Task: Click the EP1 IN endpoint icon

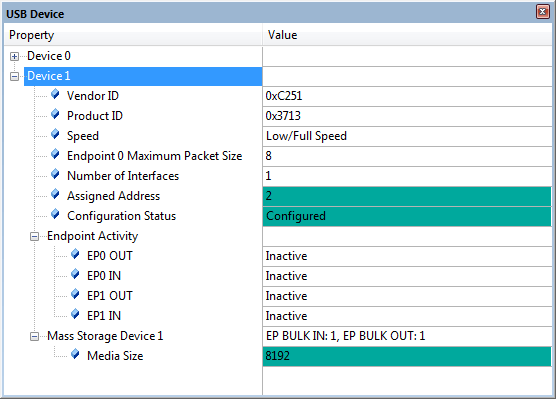Action: pyautogui.click(x=75, y=314)
